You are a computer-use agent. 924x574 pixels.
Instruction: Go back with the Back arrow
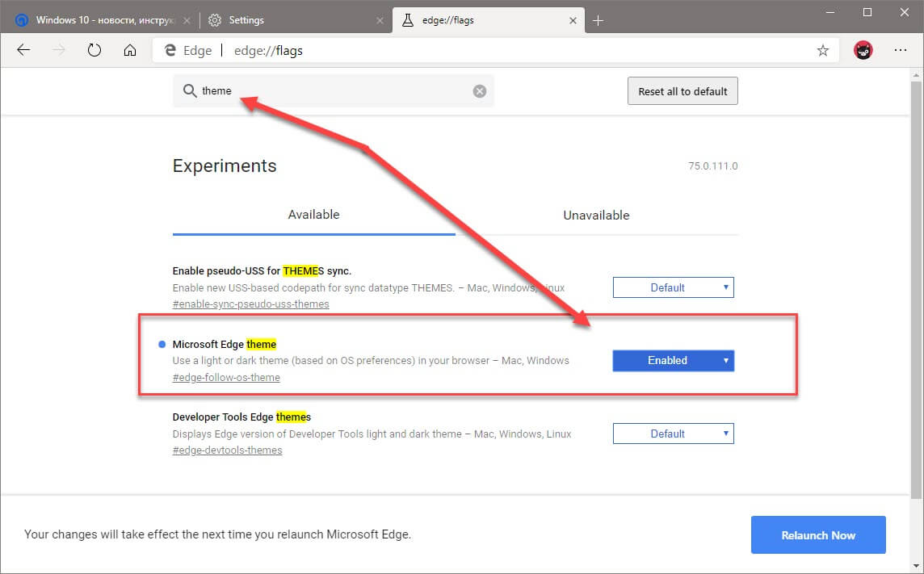point(23,50)
